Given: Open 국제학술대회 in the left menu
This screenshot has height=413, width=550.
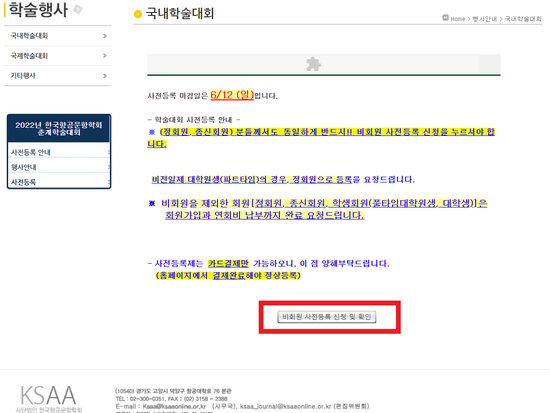Looking at the screenshot, I should click(29, 56).
